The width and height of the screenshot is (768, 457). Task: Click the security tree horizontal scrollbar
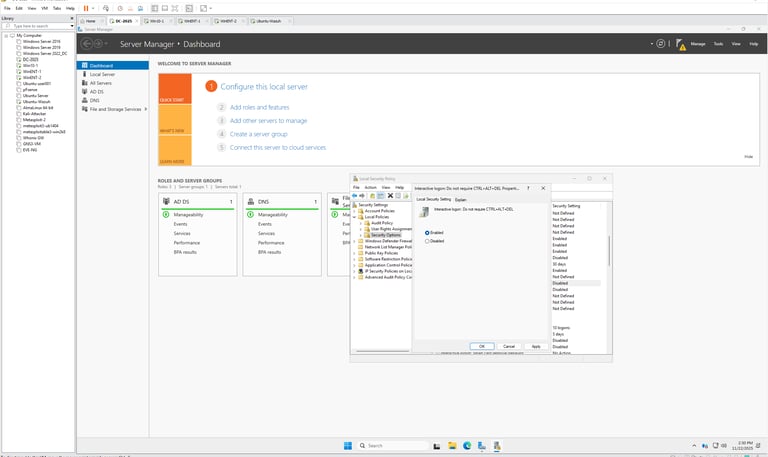383,351
